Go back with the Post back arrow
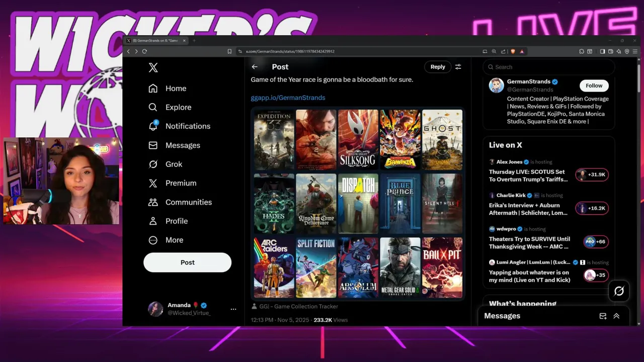Screen dimensions: 644x362 pyautogui.click(x=255, y=67)
